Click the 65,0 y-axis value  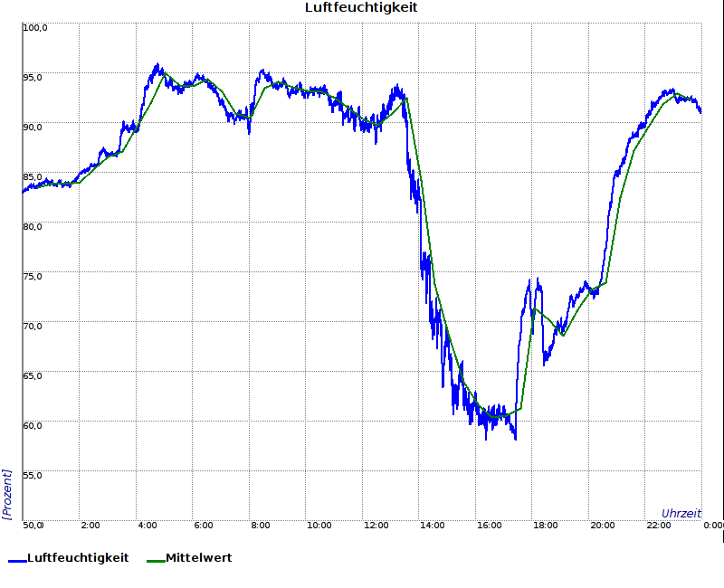coord(33,376)
